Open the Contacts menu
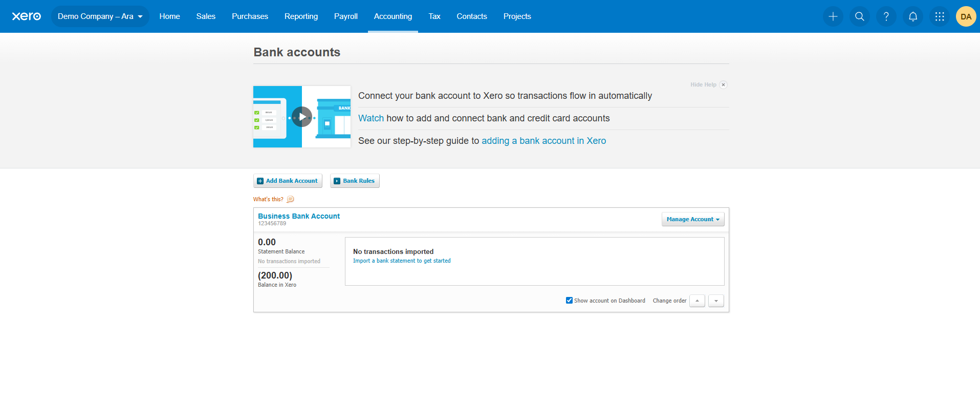Viewport: 980px width, 405px height. tap(472, 16)
